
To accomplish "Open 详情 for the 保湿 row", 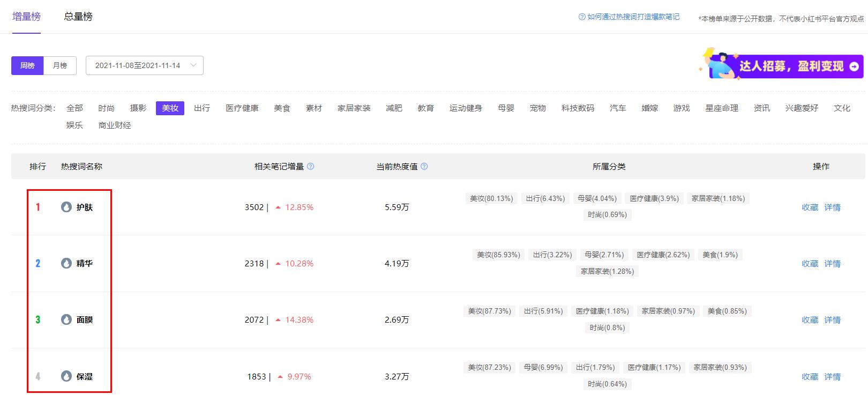I will [832, 377].
